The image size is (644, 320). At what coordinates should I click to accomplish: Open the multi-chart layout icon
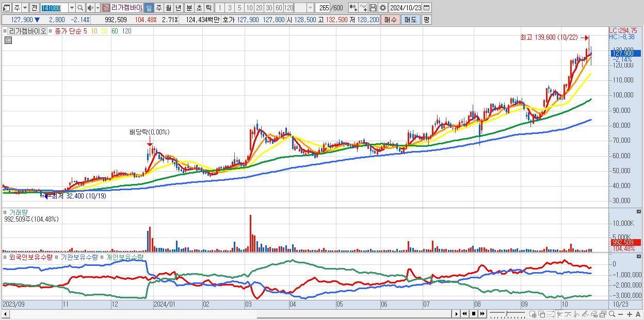[x=533, y=314]
